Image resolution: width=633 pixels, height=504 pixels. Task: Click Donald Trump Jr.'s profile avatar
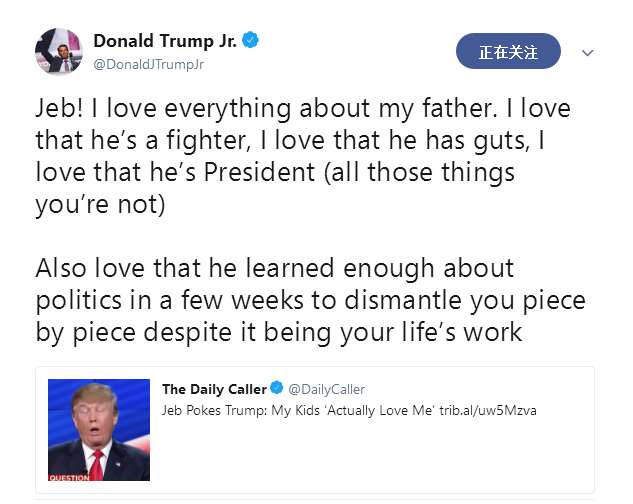[58, 50]
